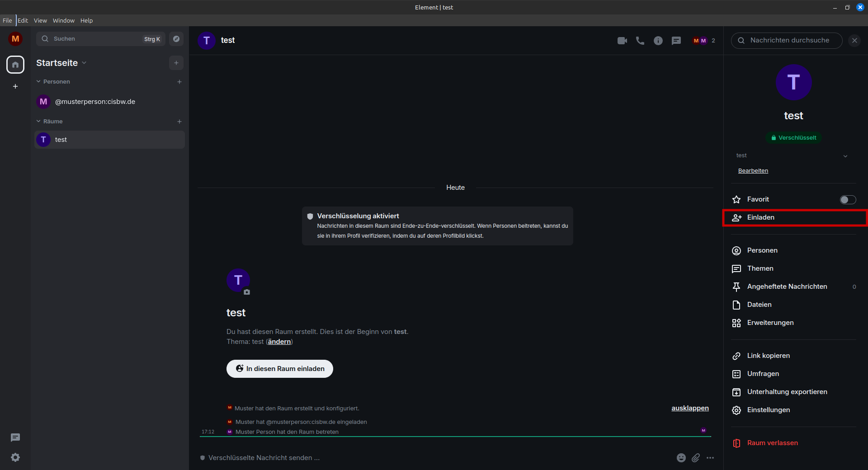The width and height of the screenshot is (868, 470).
Task: Open emoji picker in message composer
Action: (681, 458)
